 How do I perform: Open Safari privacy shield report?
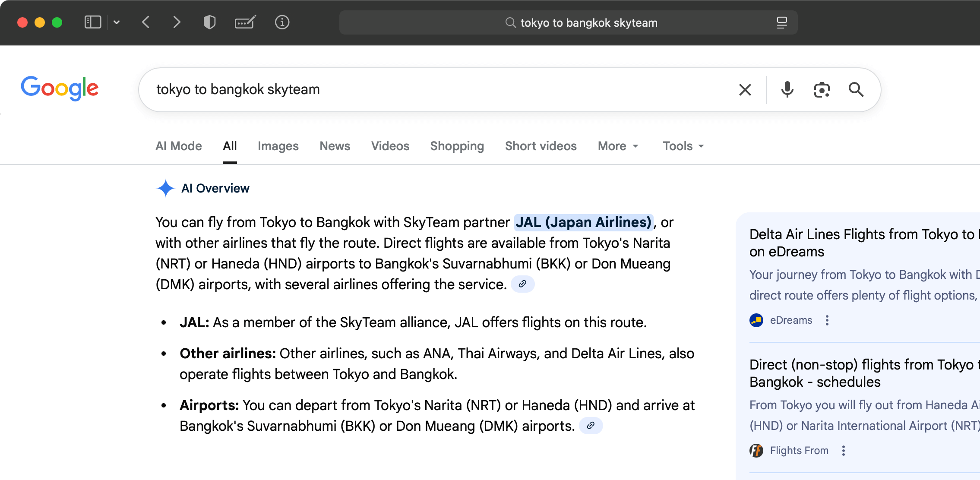coord(209,22)
